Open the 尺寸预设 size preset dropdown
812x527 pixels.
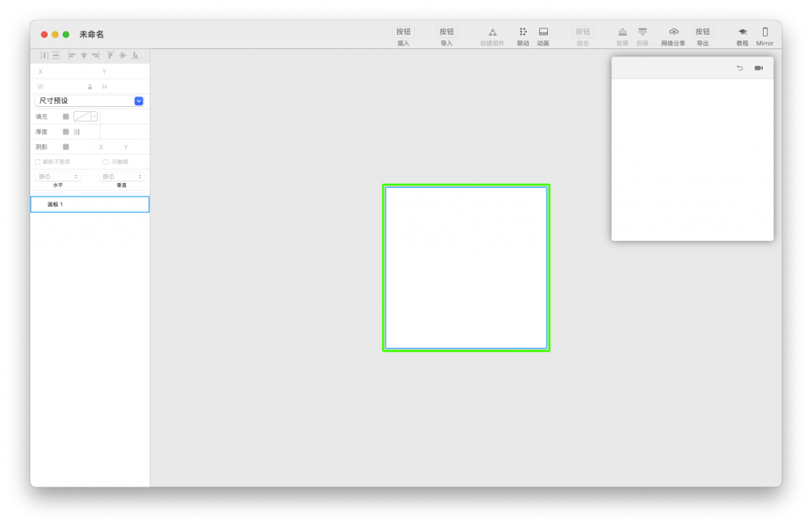click(x=89, y=101)
